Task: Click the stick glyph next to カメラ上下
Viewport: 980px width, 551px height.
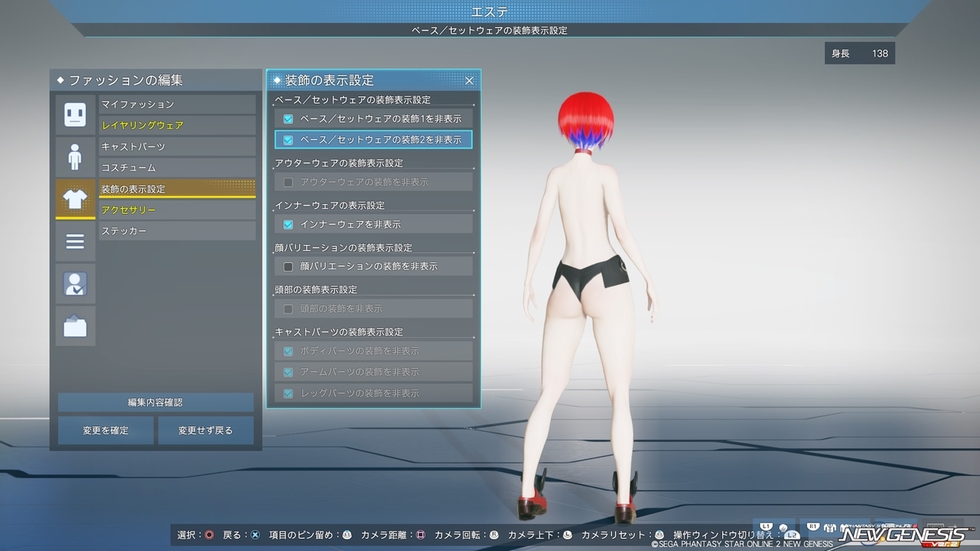Action: coord(568,535)
